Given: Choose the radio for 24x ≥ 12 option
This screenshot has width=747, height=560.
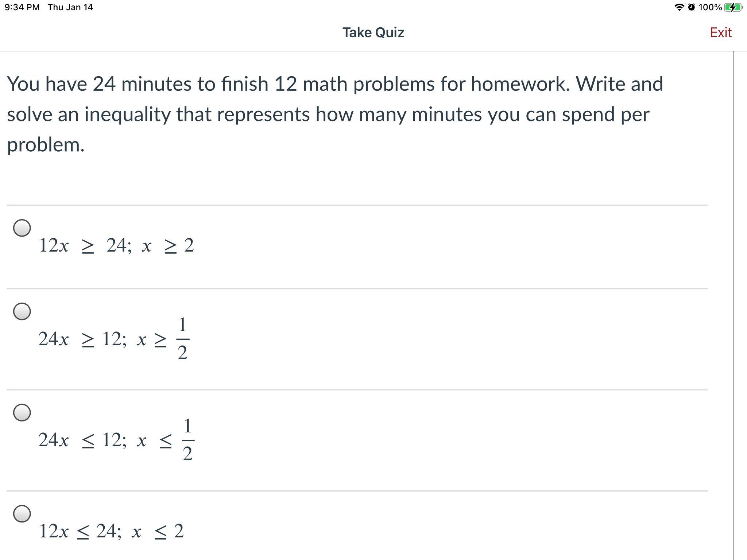Looking at the screenshot, I should tap(22, 311).
